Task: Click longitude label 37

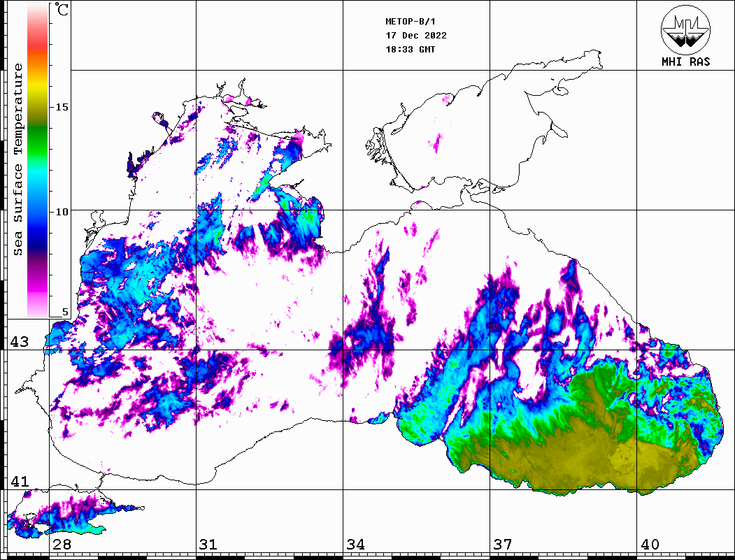Action: 503,545
